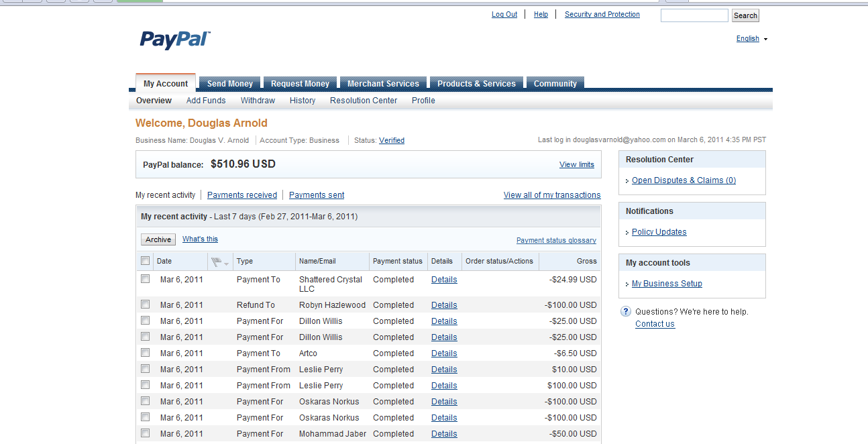Check the Artco payment row checkbox
The image size is (868, 444).
pos(146,353)
